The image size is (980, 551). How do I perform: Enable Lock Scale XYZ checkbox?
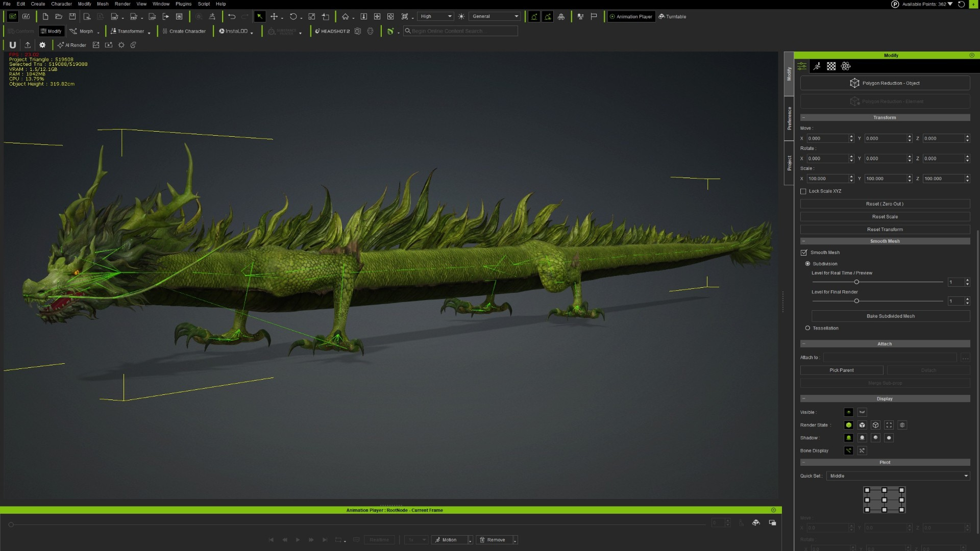[x=803, y=191]
